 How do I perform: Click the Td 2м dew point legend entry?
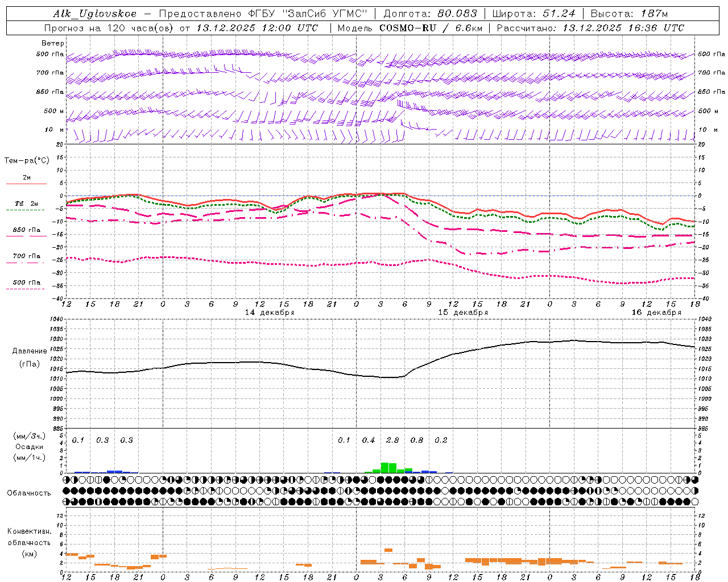click(26, 203)
